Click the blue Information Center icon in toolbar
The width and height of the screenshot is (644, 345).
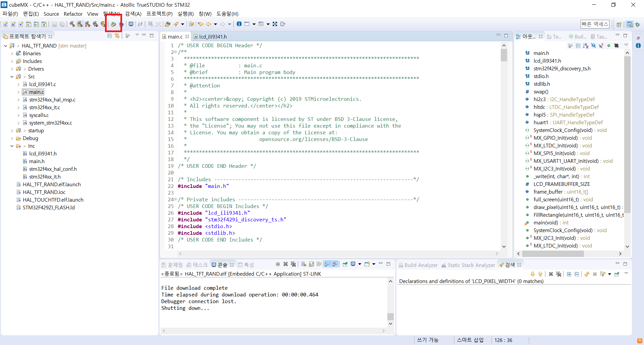pos(239,24)
